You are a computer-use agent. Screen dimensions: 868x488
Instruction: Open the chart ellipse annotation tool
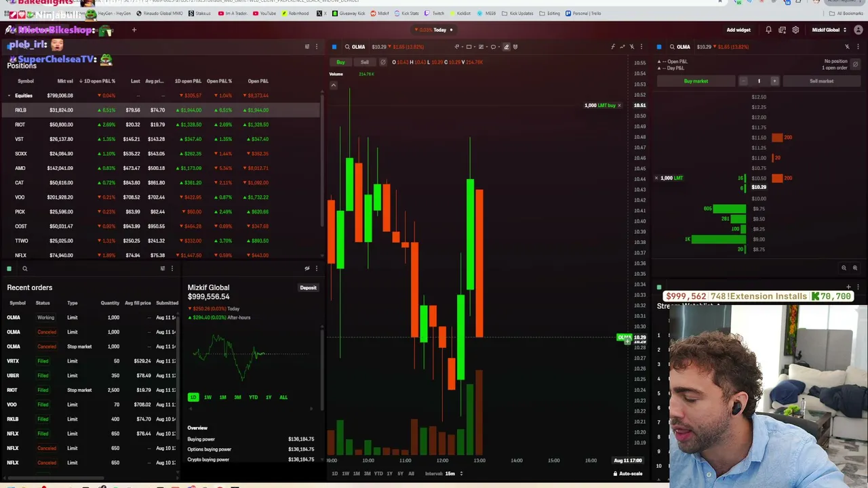coord(493,47)
